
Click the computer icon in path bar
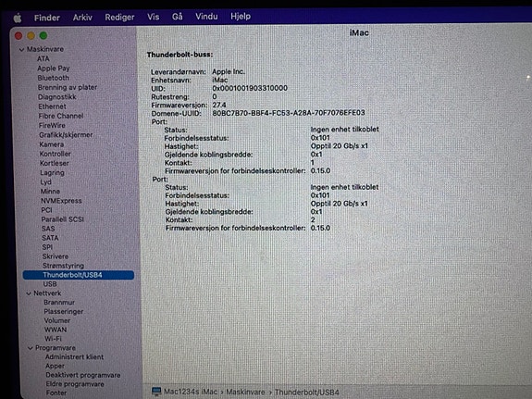pos(156,392)
